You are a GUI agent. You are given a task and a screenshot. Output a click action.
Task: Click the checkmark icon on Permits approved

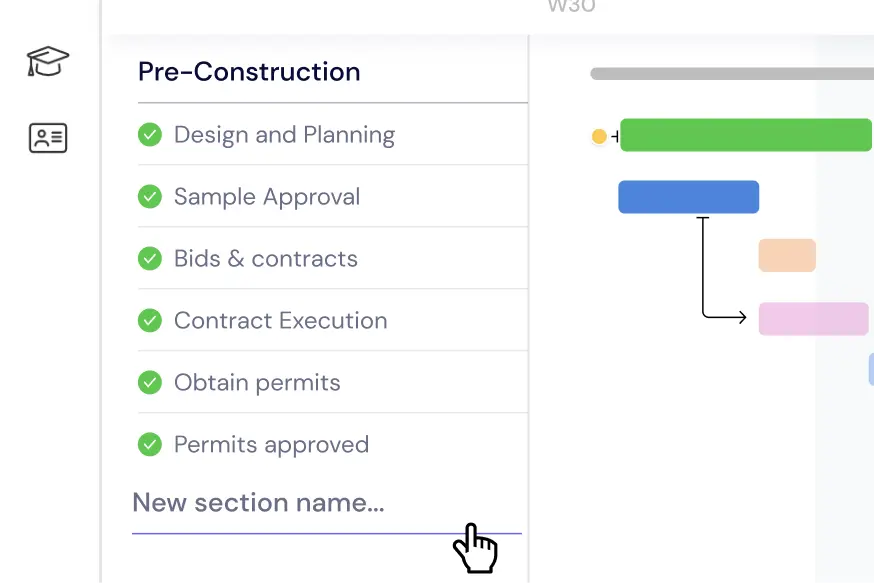150,444
